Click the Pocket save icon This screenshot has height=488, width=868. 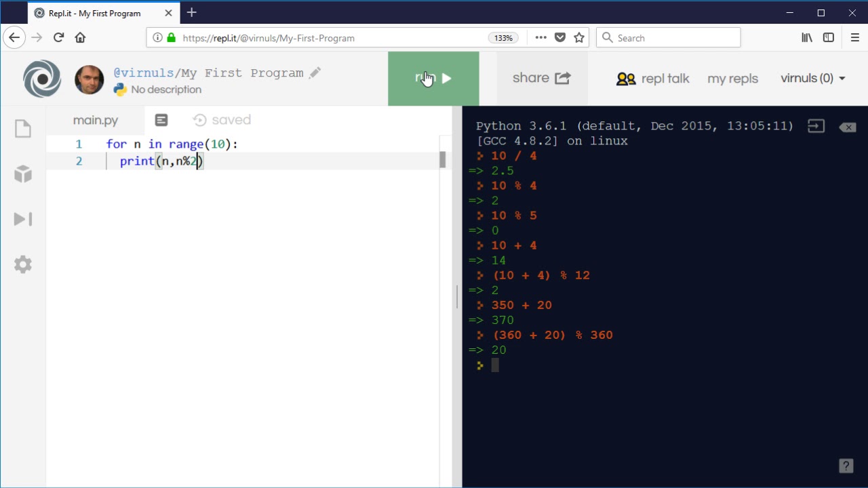pyautogui.click(x=560, y=38)
